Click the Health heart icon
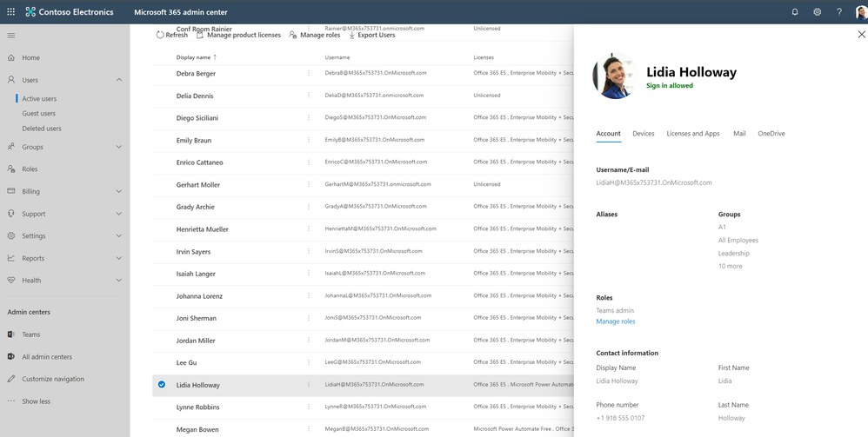The height and width of the screenshot is (437, 868). pos(11,280)
